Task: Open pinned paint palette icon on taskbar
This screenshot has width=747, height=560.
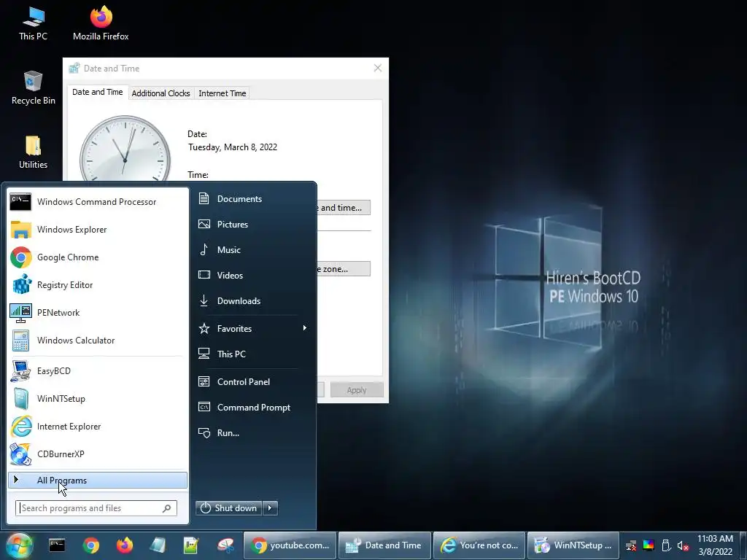Action: coord(225,545)
